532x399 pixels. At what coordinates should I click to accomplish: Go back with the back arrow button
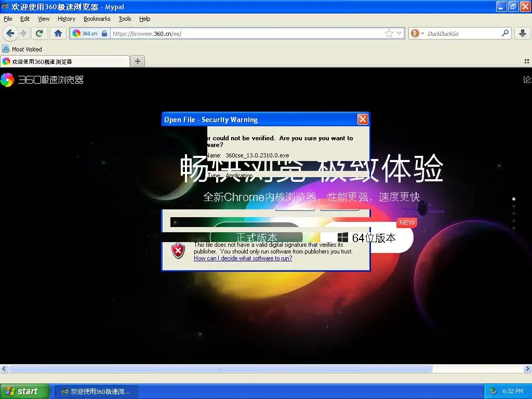(10, 33)
